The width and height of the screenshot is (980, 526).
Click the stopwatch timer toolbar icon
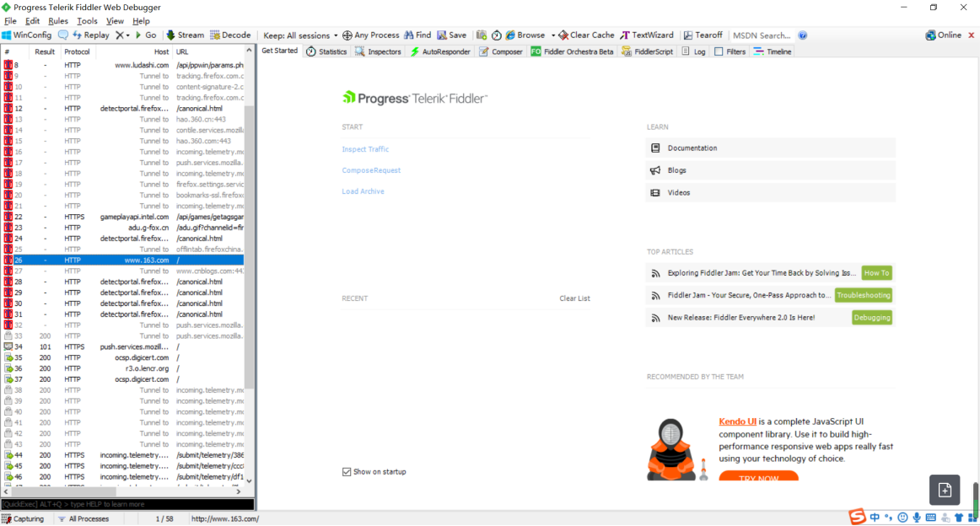coord(496,35)
